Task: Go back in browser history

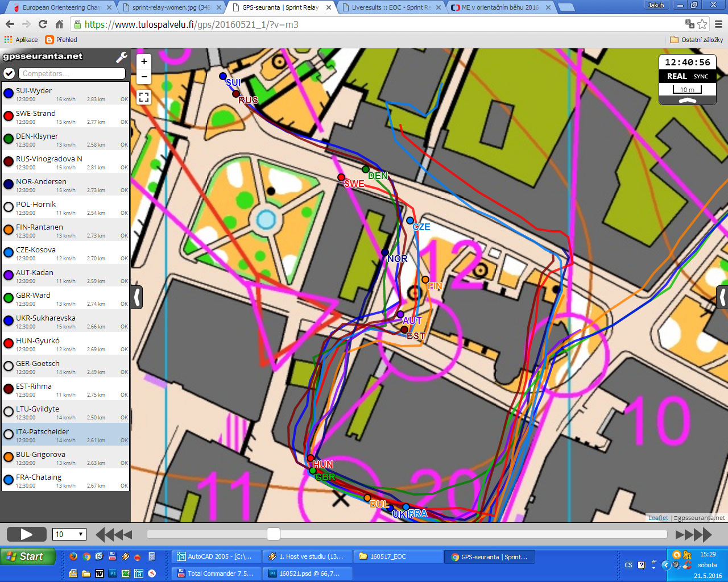Action: point(10,24)
